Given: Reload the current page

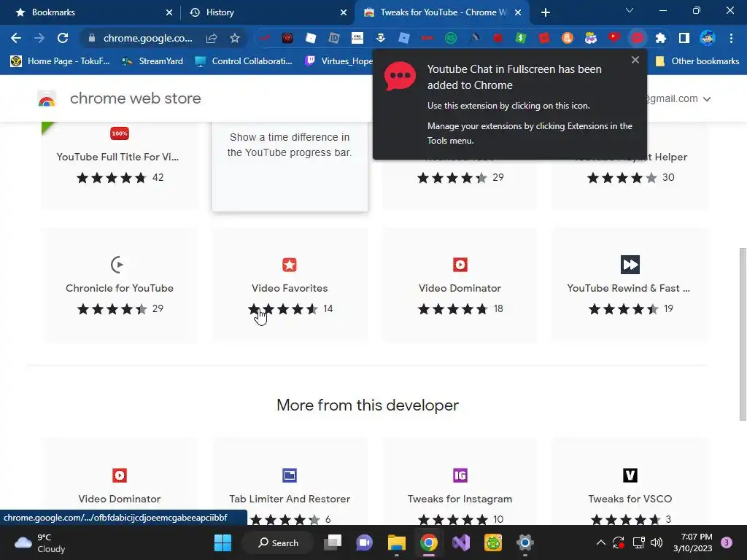Looking at the screenshot, I should click(x=63, y=38).
